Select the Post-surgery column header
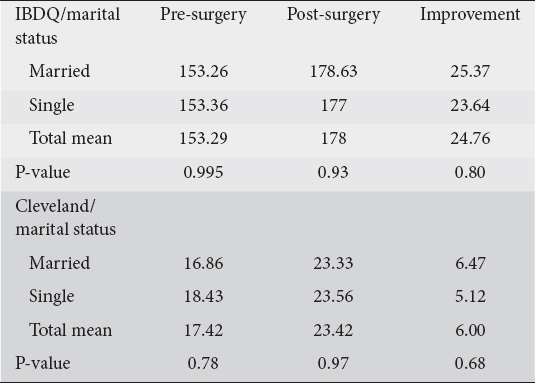 333,15
